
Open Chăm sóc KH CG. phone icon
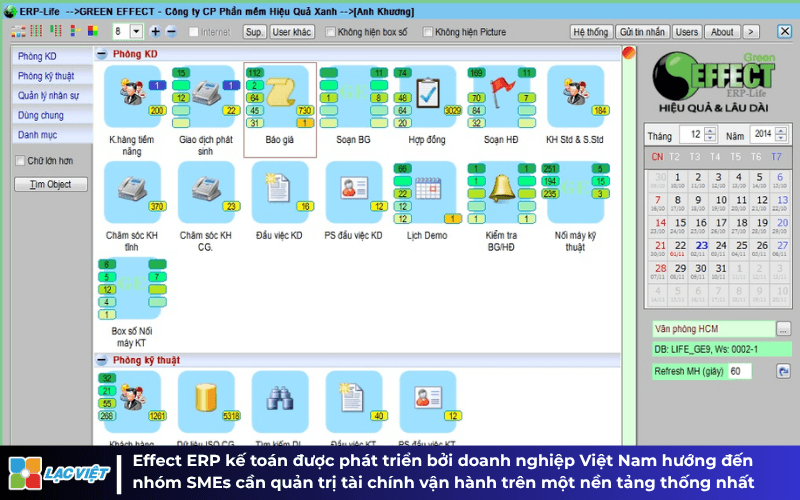(x=206, y=192)
